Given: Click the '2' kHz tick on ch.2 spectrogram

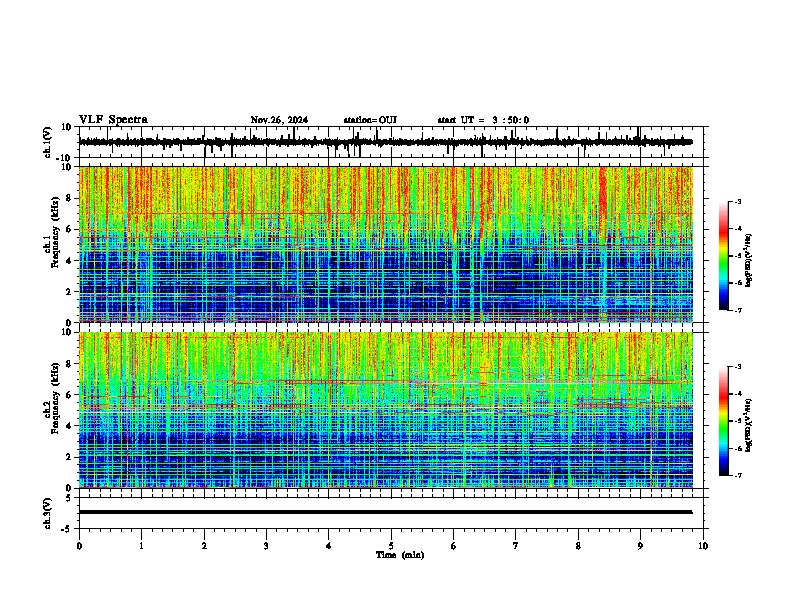Looking at the screenshot, I should click(69, 457).
